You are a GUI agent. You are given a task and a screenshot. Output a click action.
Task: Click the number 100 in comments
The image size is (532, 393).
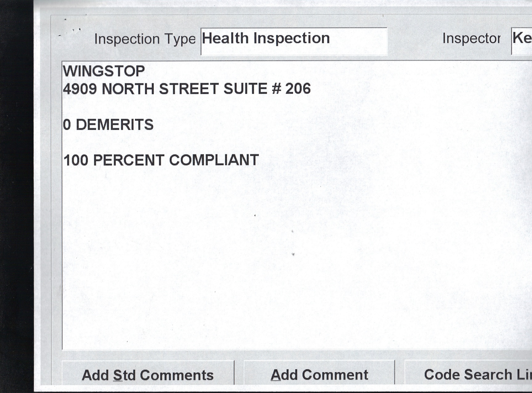pos(76,160)
